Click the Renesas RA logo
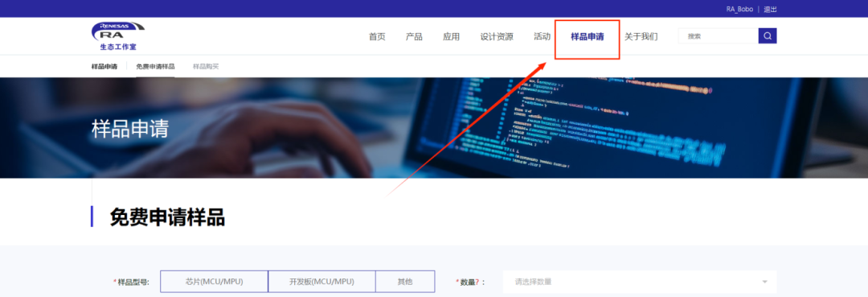Viewport: 868px width, 297px height. [118, 36]
